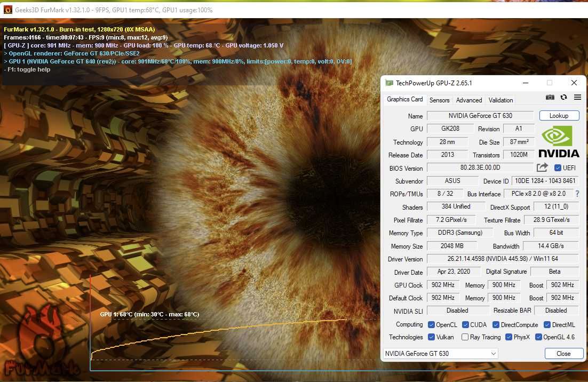Click the Close button in GPU-Z
The height and width of the screenshot is (382, 588).
563,354
